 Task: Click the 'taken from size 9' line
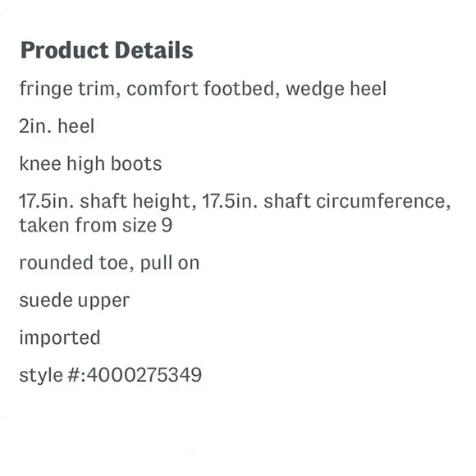[x=96, y=225]
